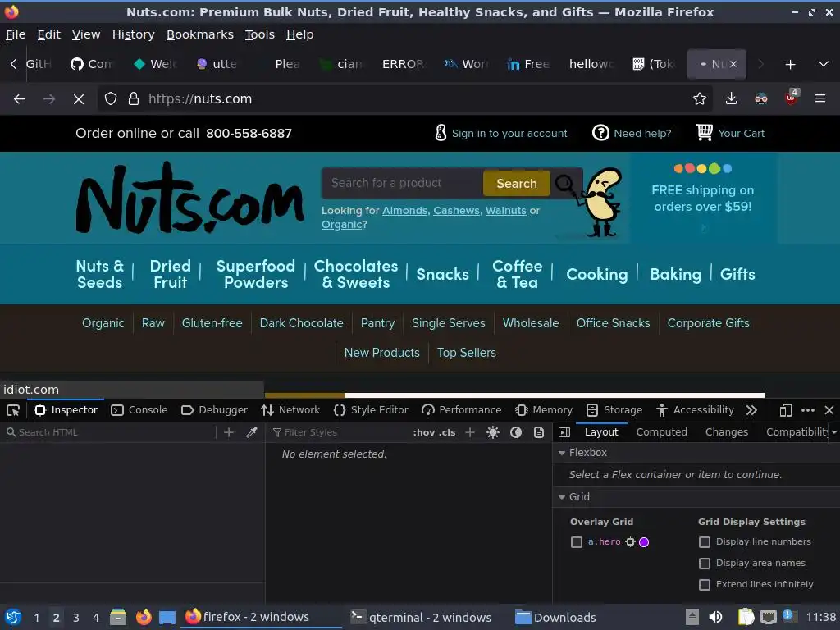
Task: Open Sign in to your account
Action: pyautogui.click(x=500, y=134)
